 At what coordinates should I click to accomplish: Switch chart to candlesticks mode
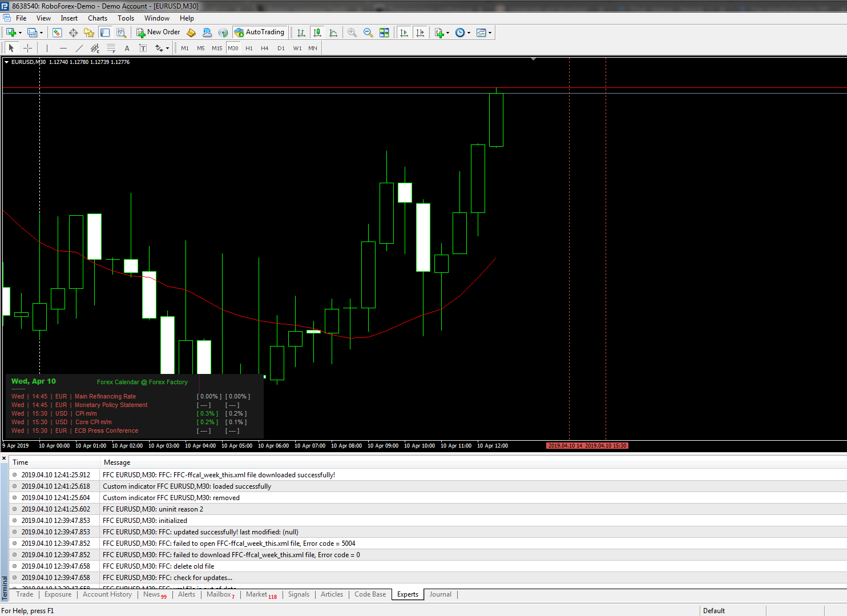pyautogui.click(x=317, y=33)
